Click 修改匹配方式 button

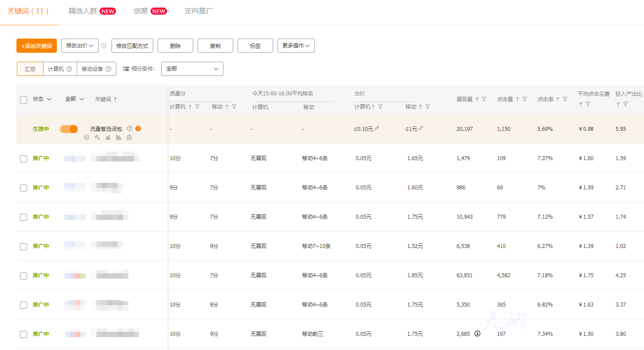(132, 46)
